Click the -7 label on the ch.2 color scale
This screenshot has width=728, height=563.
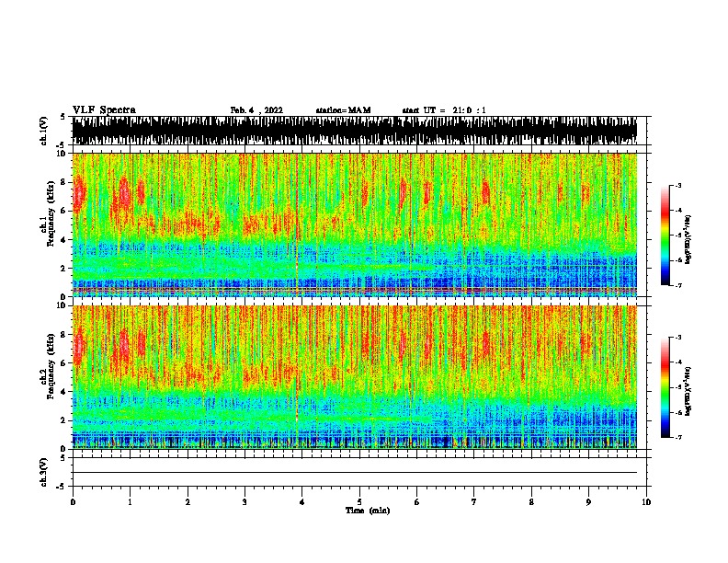(678, 437)
